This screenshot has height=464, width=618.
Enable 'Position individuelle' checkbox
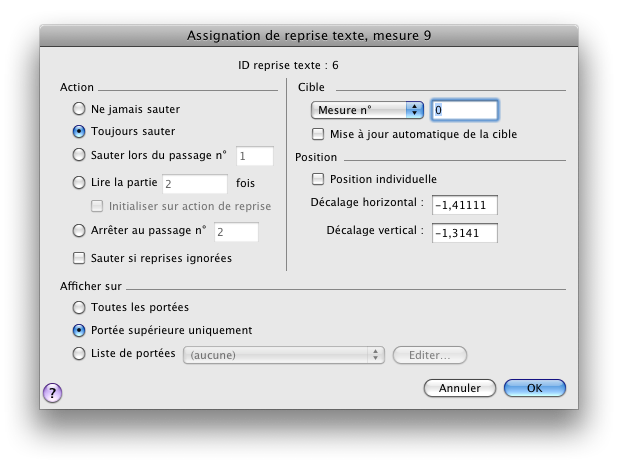click(x=319, y=180)
